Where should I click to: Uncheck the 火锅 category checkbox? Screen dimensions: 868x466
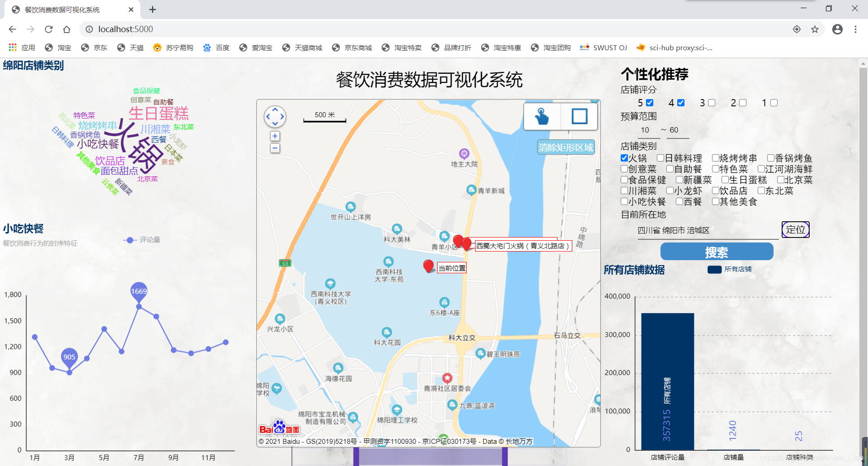(x=624, y=158)
